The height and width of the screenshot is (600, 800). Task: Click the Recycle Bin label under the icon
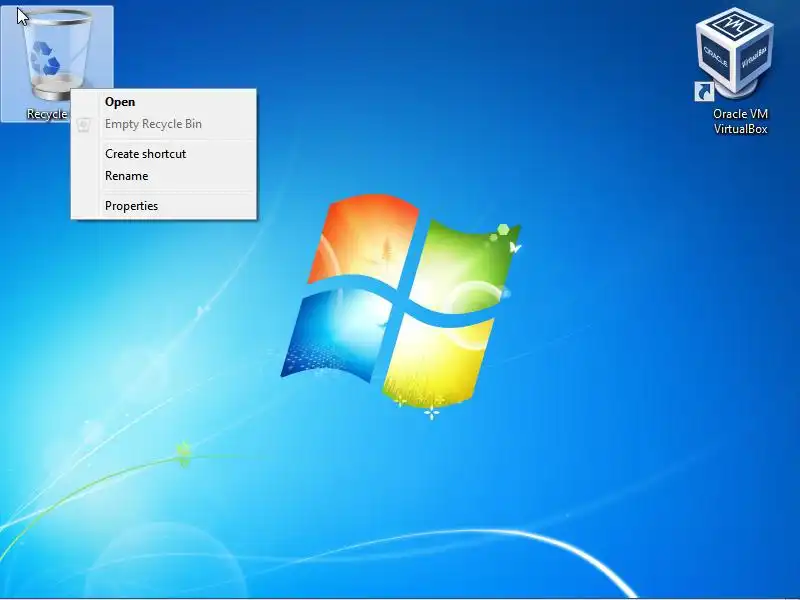pyautogui.click(x=47, y=114)
